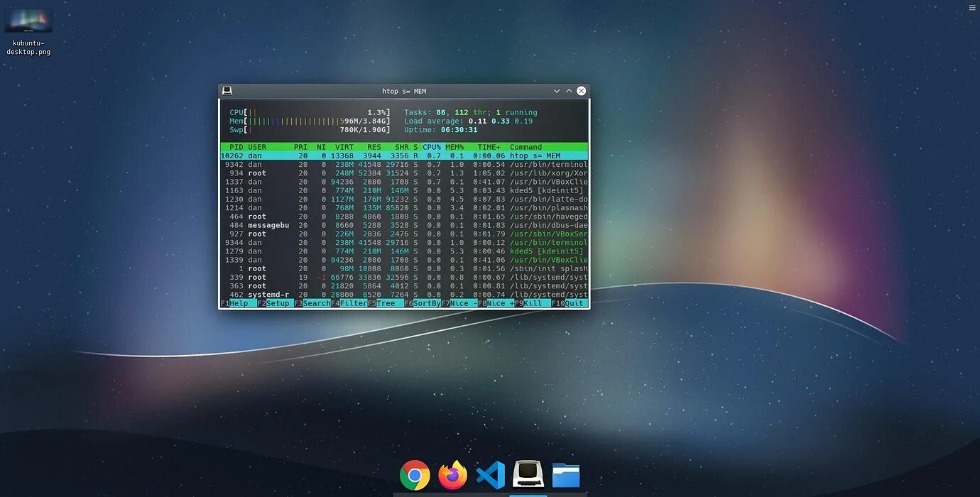Image resolution: width=980 pixels, height=497 pixels.
Task: Click the Swp usage meter bar
Action: coord(310,130)
